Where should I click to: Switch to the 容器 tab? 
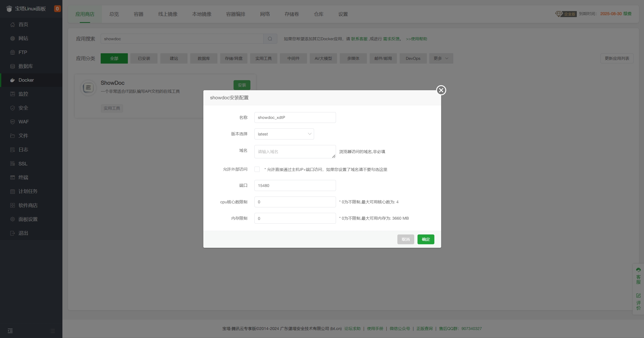coord(138,14)
